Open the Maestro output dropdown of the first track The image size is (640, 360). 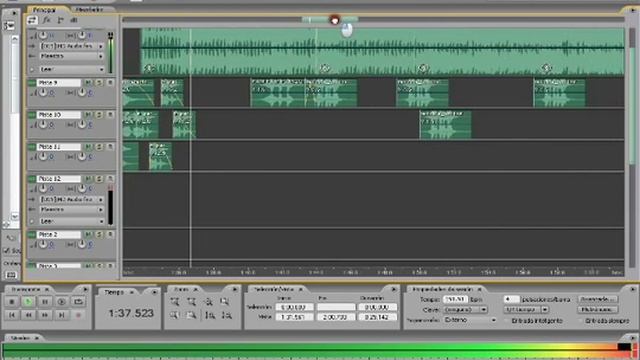point(72,56)
